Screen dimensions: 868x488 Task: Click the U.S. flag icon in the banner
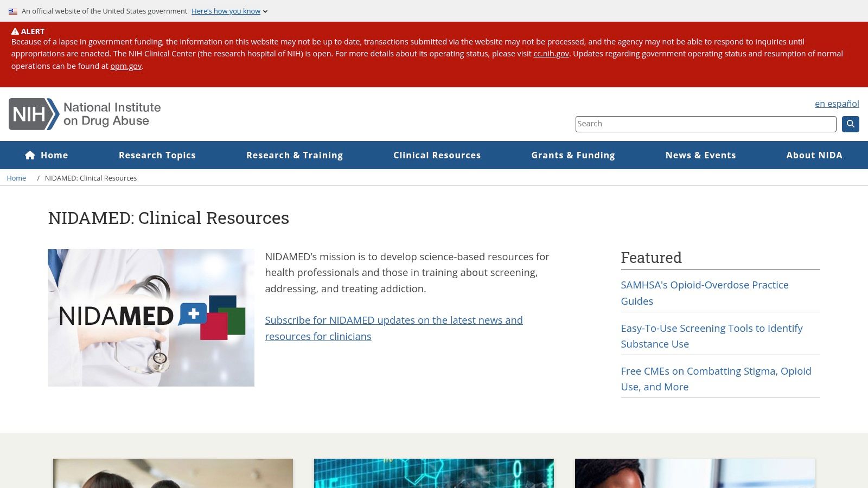(13, 11)
